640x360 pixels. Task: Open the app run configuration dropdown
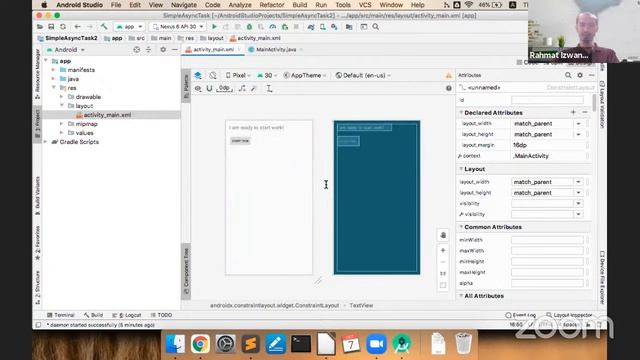click(129, 27)
